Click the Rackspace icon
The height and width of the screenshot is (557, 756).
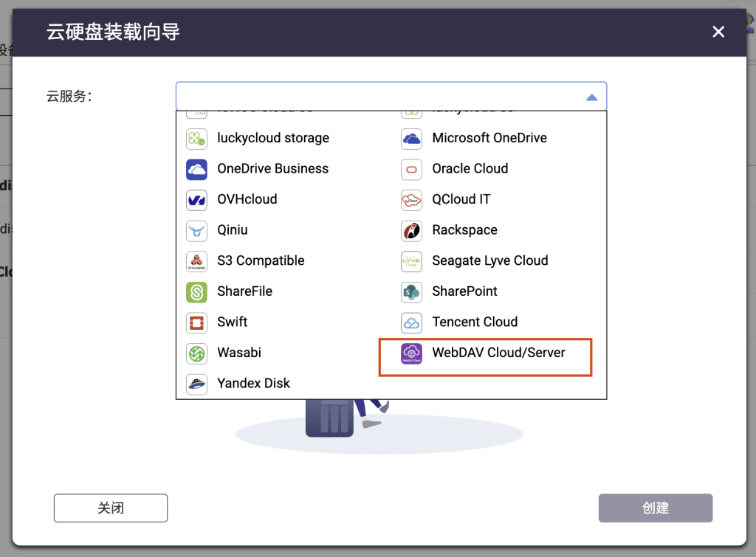(x=411, y=231)
